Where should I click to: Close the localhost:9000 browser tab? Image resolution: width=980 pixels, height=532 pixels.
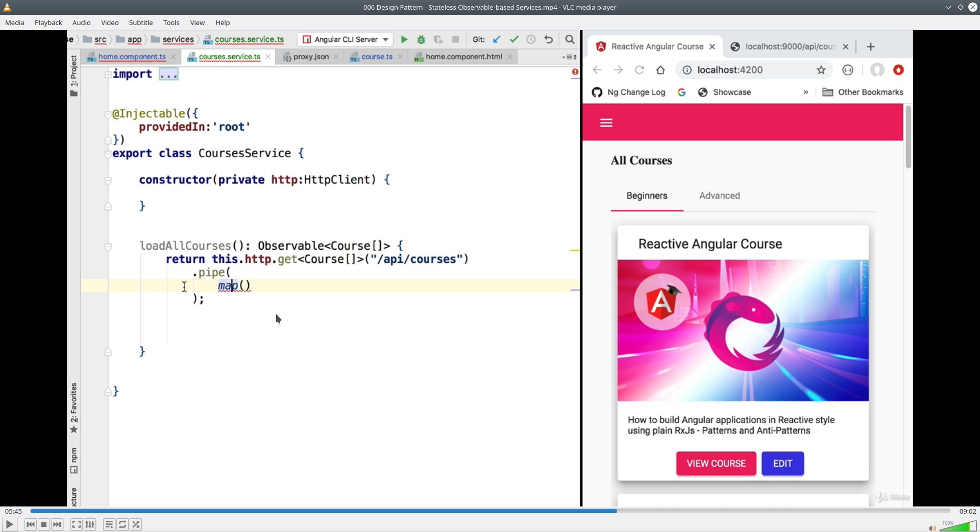click(846, 46)
